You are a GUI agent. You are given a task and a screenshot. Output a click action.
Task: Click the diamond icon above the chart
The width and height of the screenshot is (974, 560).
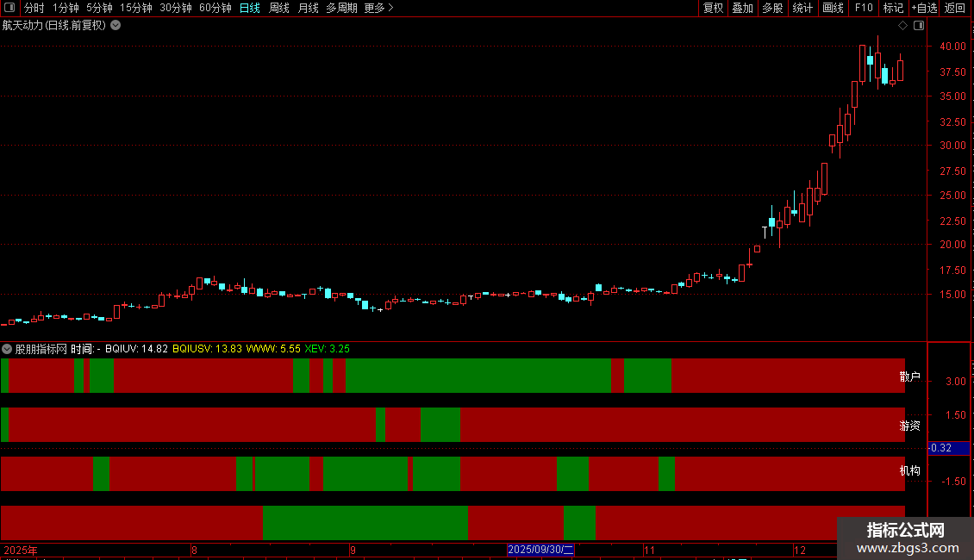click(x=903, y=26)
